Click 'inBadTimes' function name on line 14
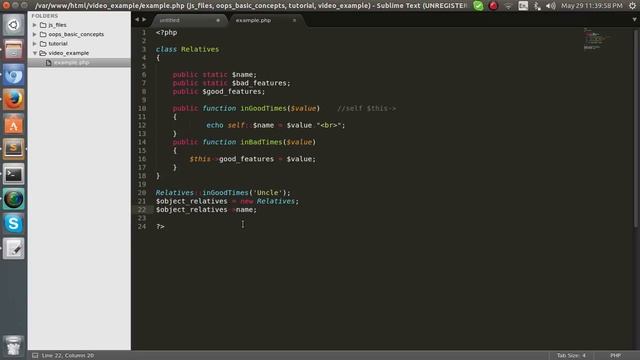Image resolution: width=640 pixels, height=360 pixels. [x=261, y=142]
